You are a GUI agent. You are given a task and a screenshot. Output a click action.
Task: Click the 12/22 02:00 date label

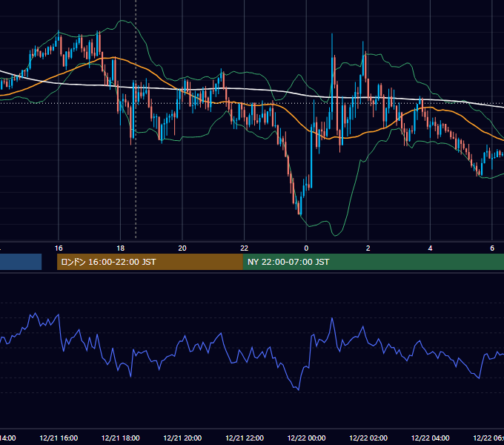click(x=368, y=438)
